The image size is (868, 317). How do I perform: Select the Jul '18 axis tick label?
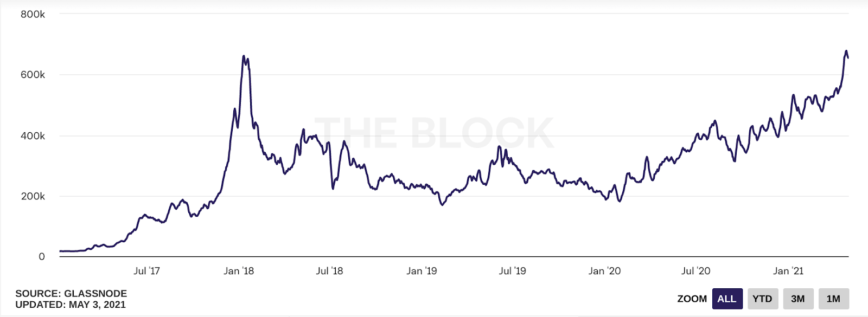[x=329, y=271]
